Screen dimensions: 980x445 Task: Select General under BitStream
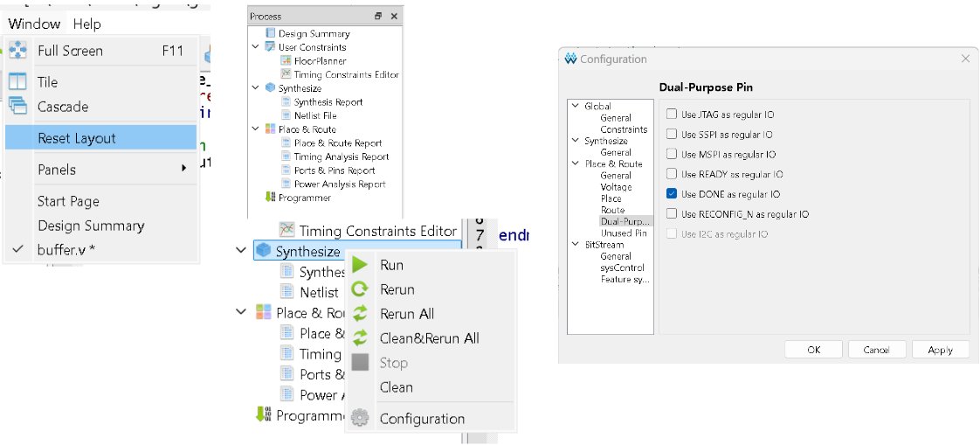pos(616,256)
